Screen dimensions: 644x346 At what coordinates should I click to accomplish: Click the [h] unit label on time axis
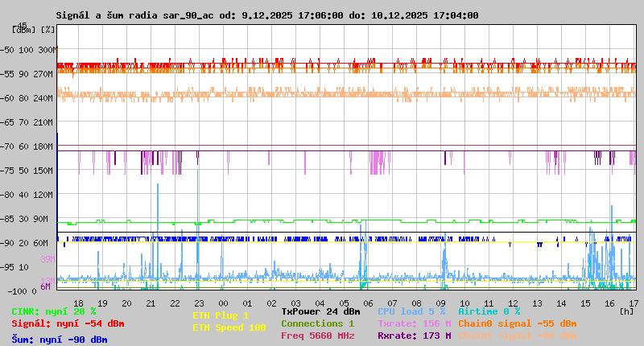tap(626, 311)
